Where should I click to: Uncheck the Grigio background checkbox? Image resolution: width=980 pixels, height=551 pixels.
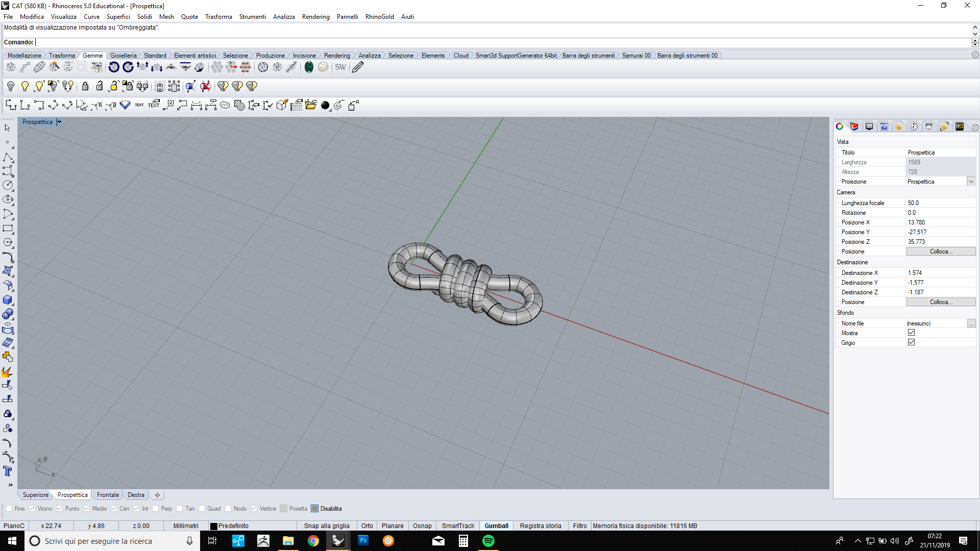click(x=912, y=342)
